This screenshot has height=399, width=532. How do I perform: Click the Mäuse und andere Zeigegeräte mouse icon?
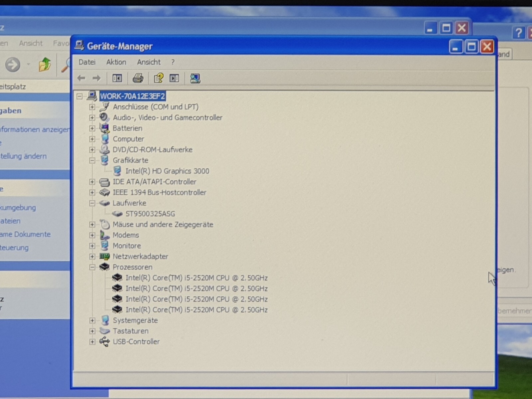(x=104, y=224)
